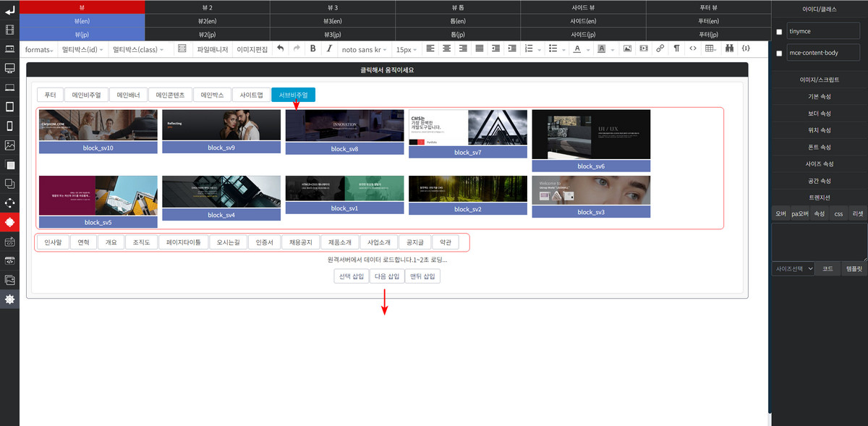Click the source code icon in toolbar

click(693, 49)
